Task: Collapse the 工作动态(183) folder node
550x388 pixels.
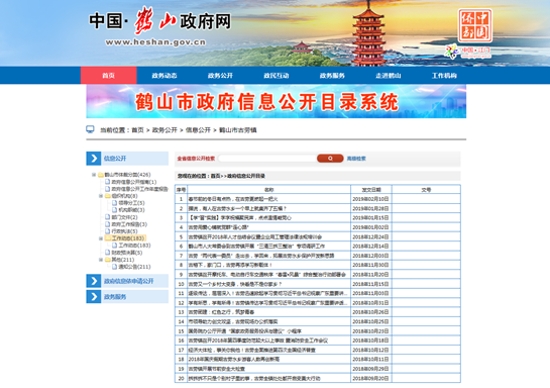Action: coord(101,238)
